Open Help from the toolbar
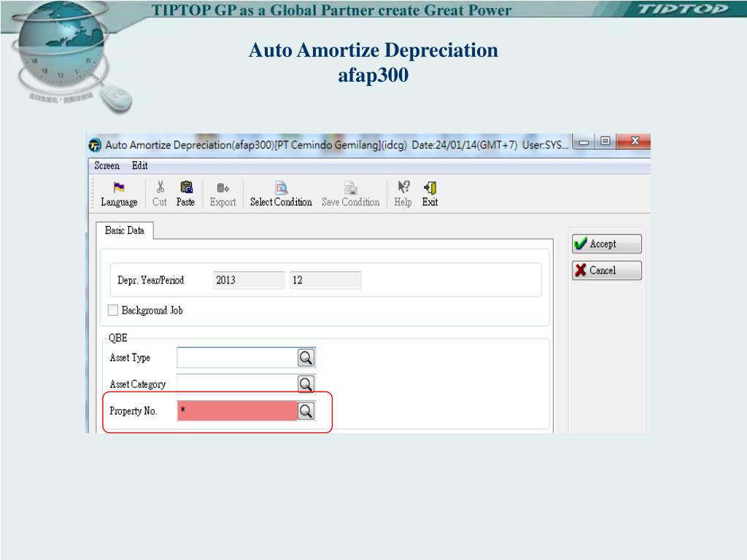The image size is (747, 560). click(403, 194)
